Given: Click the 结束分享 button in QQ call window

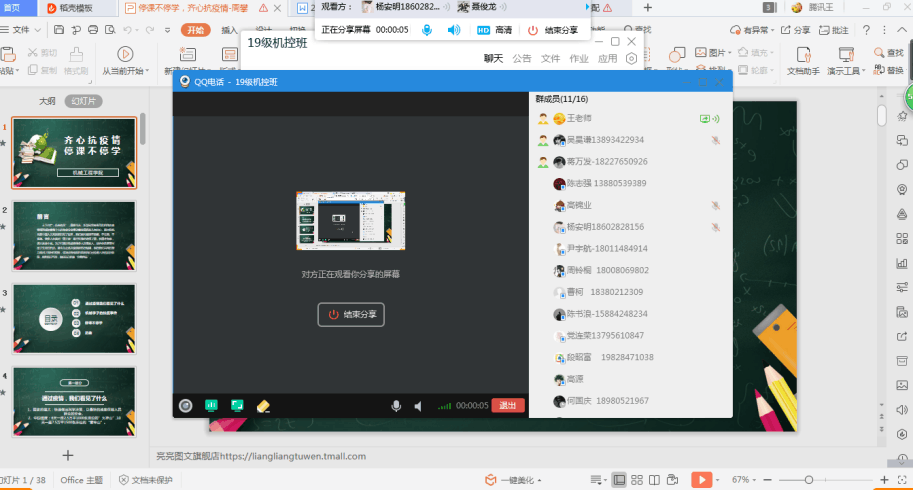Looking at the screenshot, I should click(351, 314).
